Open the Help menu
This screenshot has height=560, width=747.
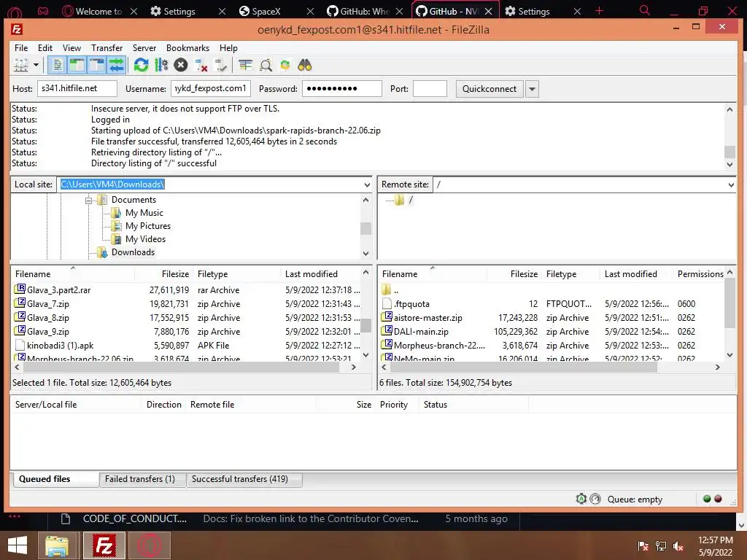click(228, 48)
